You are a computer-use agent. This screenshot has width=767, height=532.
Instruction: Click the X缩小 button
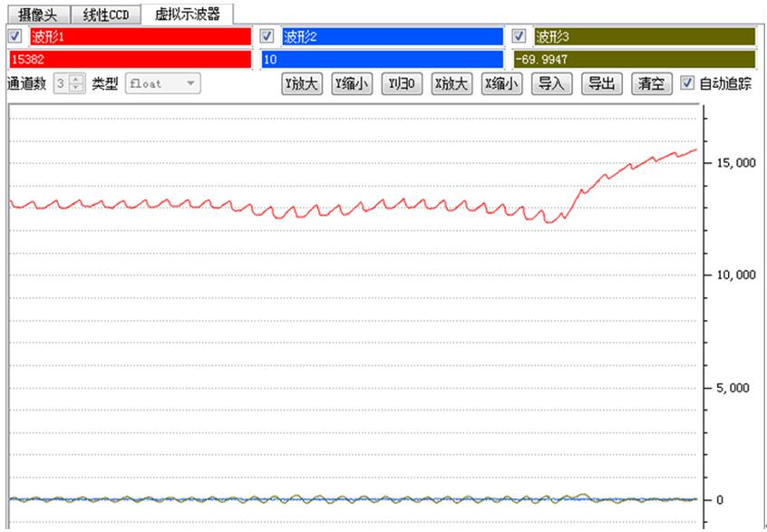tap(501, 83)
